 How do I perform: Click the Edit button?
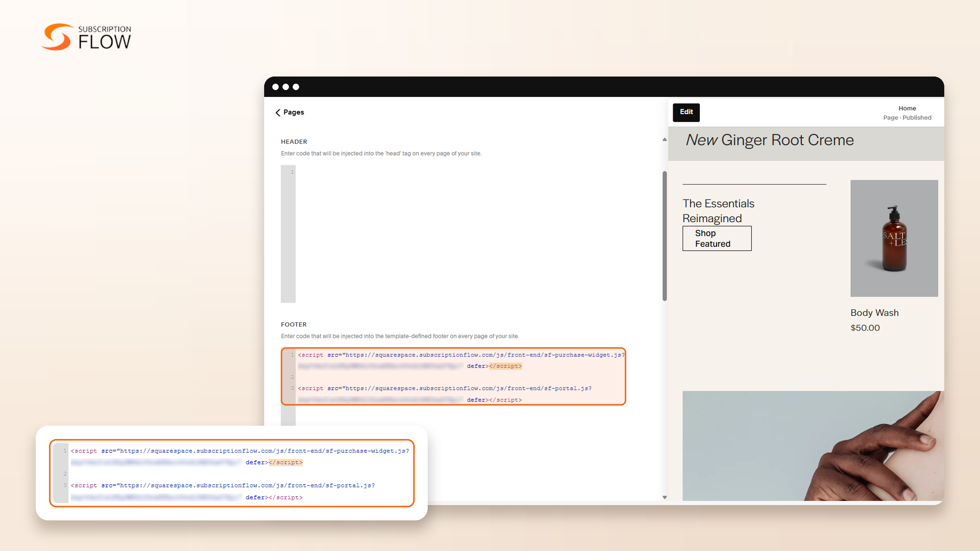pyautogui.click(x=686, y=112)
